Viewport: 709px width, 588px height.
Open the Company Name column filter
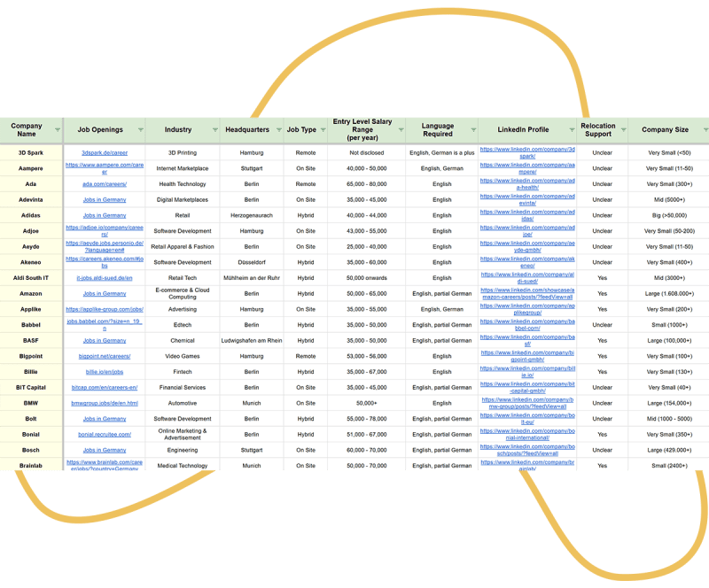[58, 130]
